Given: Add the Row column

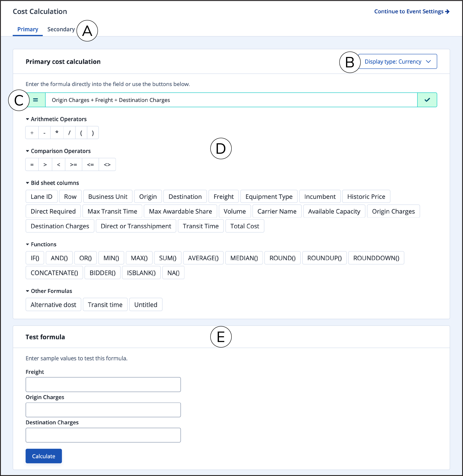Looking at the screenshot, I should click(x=70, y=196).
